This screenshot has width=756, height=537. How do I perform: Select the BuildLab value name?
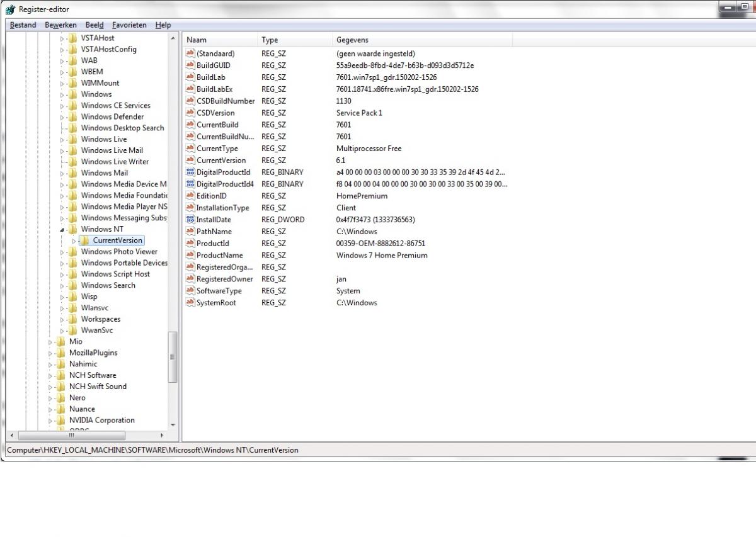pos(211,77)
